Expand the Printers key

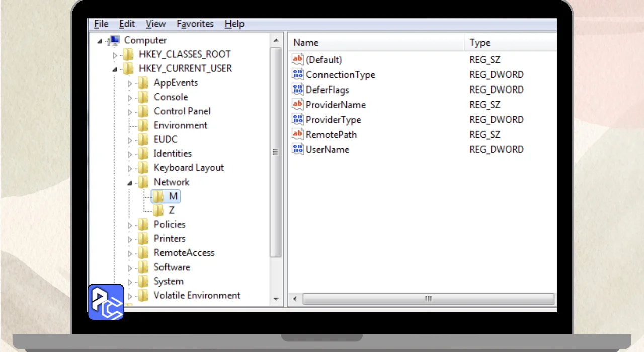click(130, 239)
